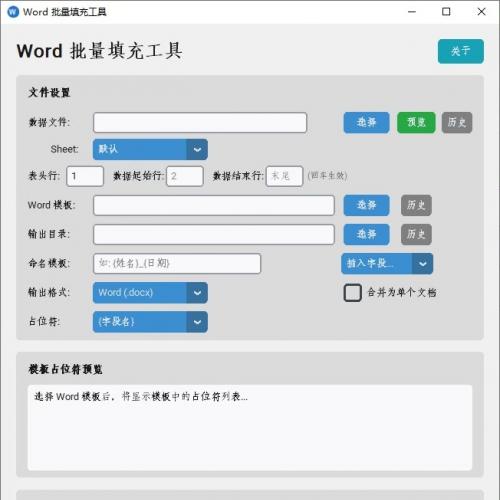Screen dimensions: 500x500
Task: Click the 命名模板 input field
Action: click(x=177, y=263)
